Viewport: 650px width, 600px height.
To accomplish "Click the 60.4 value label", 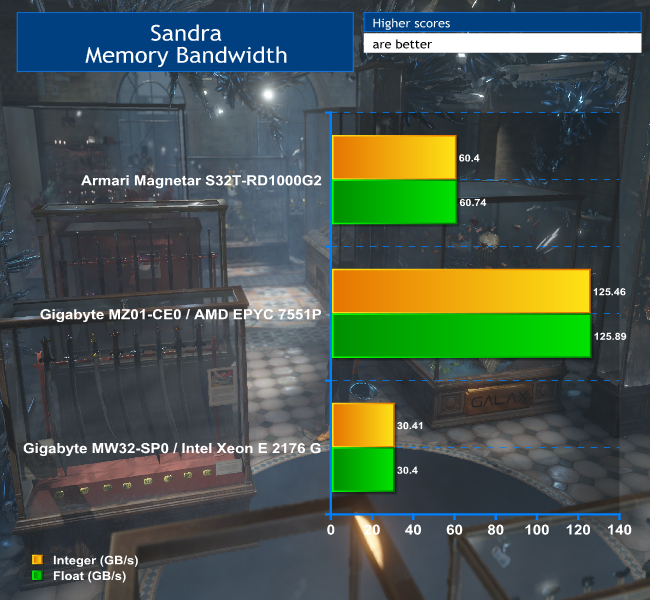I will point(471,158).
